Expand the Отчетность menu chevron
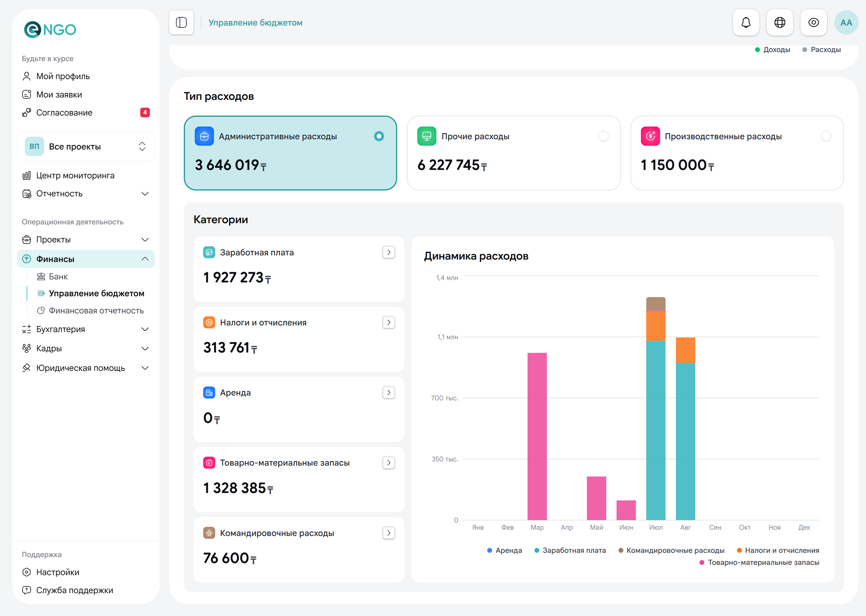 click(x=145, y=194)
